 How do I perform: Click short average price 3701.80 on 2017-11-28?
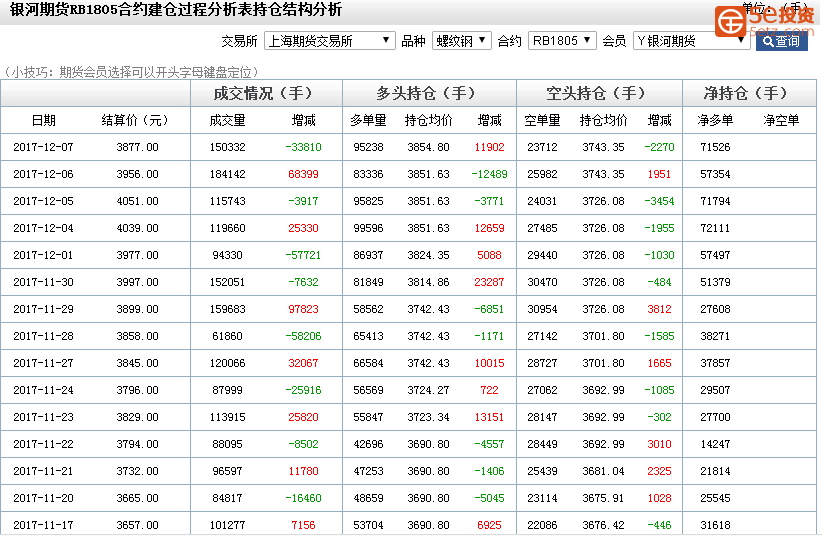click(603, 336)
